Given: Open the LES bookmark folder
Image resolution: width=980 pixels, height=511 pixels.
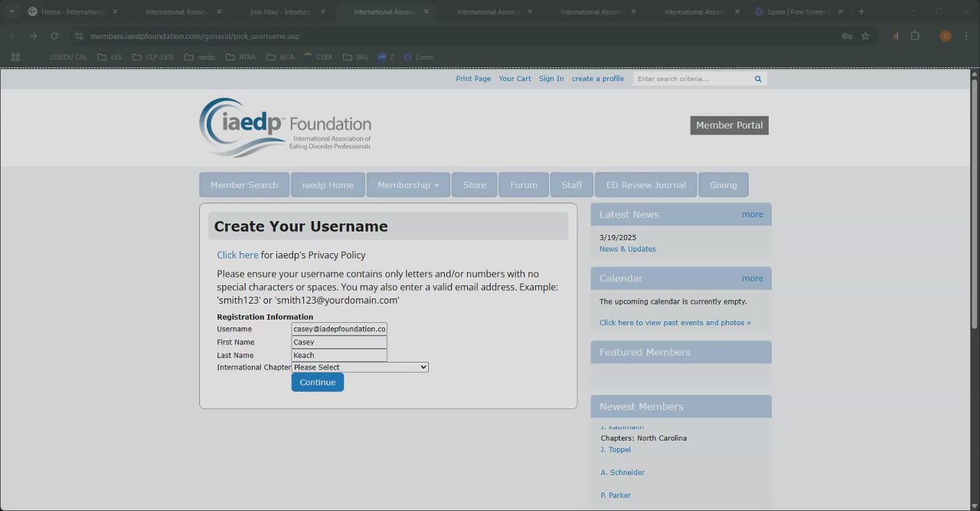Looking at the screenshot, I should (x=109, y=57).
